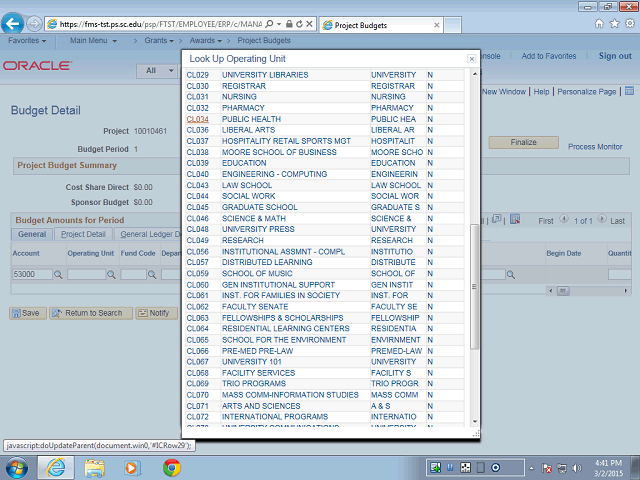Click the browser Back arrow button

click(x=13, y=24)
